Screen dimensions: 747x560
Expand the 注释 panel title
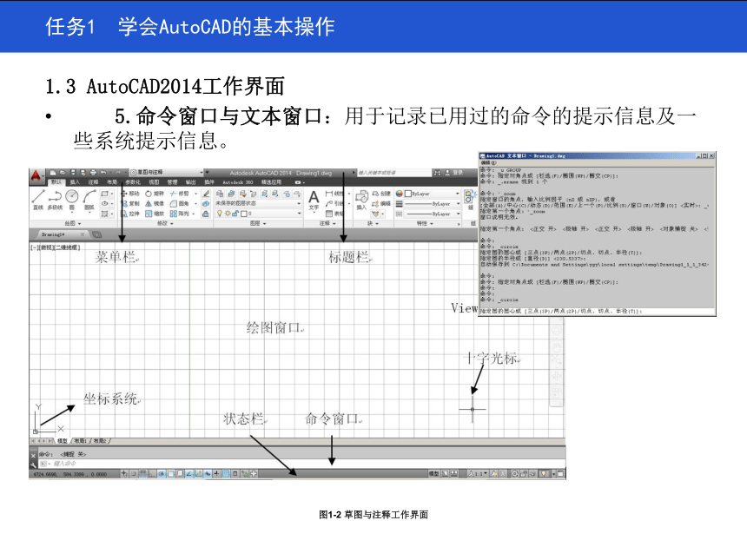coord(327,223)
